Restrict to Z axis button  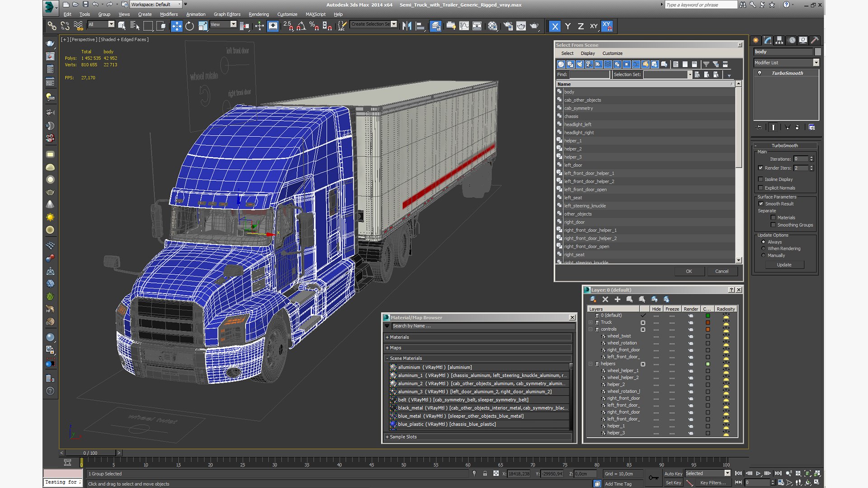[x=580, y=26]
